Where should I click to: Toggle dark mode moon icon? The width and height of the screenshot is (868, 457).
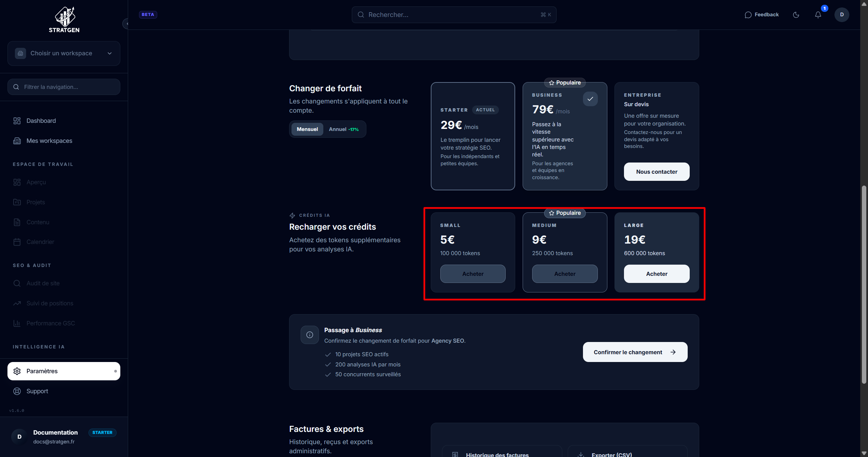796,15
